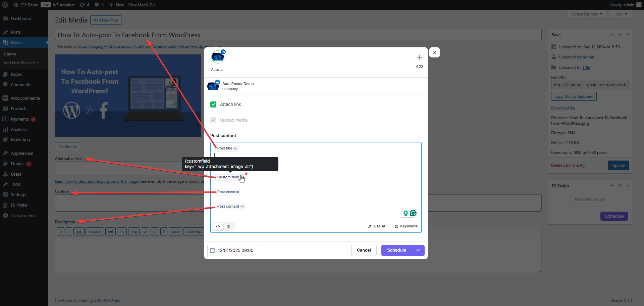Open the Payments sidebar menu
The width and height of the screenshot is (644, 306).
(x=24, y=119)
